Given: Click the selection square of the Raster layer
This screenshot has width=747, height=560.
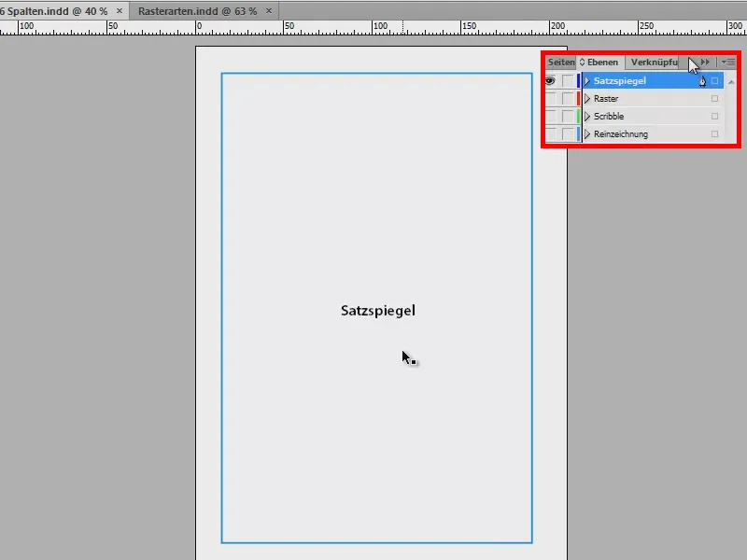Looking at the screenshot, I should pyautogui.click(x=714, y=98).
